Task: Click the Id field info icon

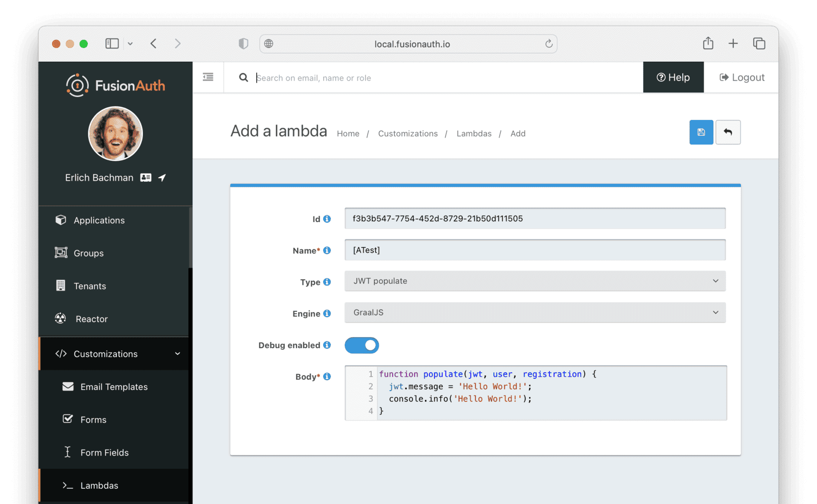Action: (327, 219)
